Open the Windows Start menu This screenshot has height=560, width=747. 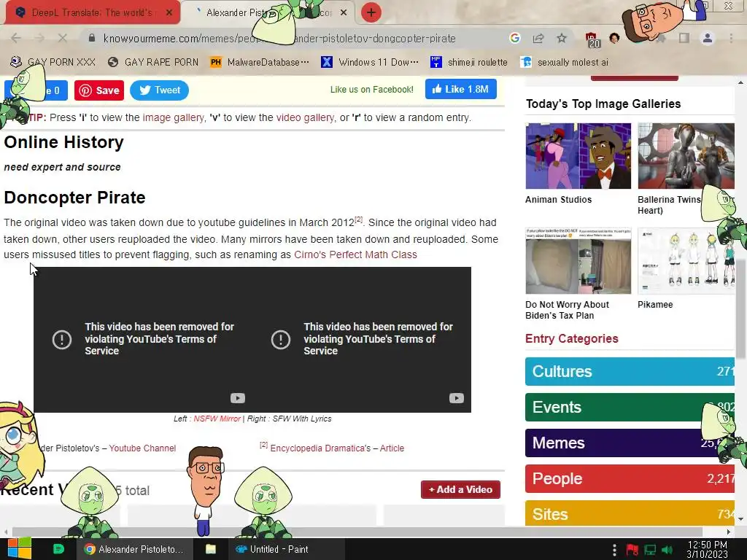[x=20, y=549]
